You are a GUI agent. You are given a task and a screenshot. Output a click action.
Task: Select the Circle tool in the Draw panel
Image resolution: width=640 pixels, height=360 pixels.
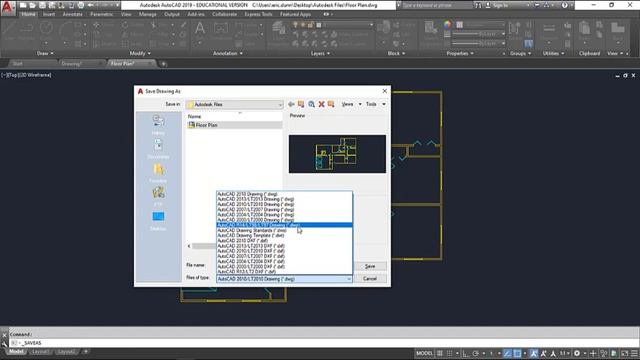tap(46, 29)
